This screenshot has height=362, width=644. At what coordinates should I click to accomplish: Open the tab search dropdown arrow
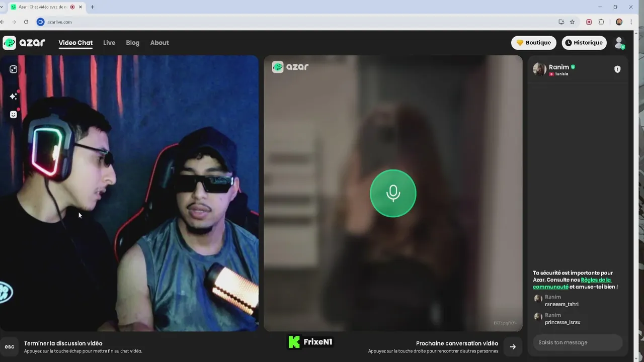[2, 7]
